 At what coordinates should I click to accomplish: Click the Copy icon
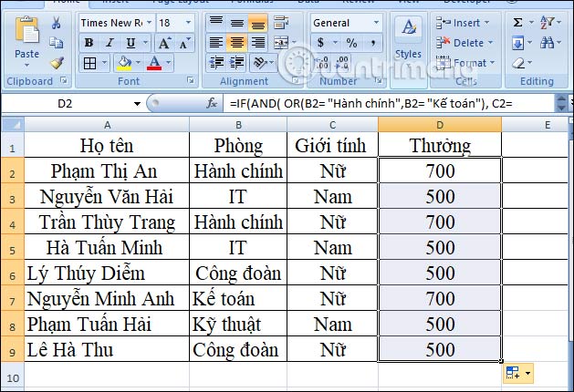pos(56,43)
